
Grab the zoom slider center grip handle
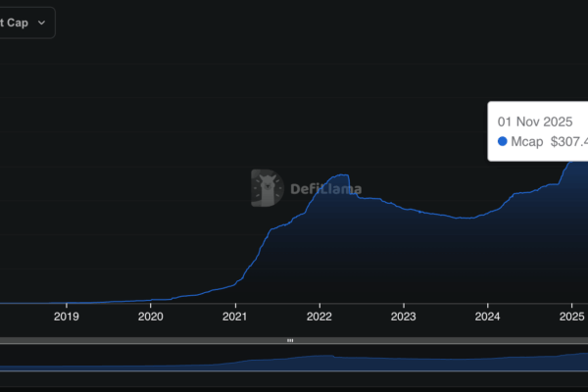pyautogui.click(x=290, y=340)
